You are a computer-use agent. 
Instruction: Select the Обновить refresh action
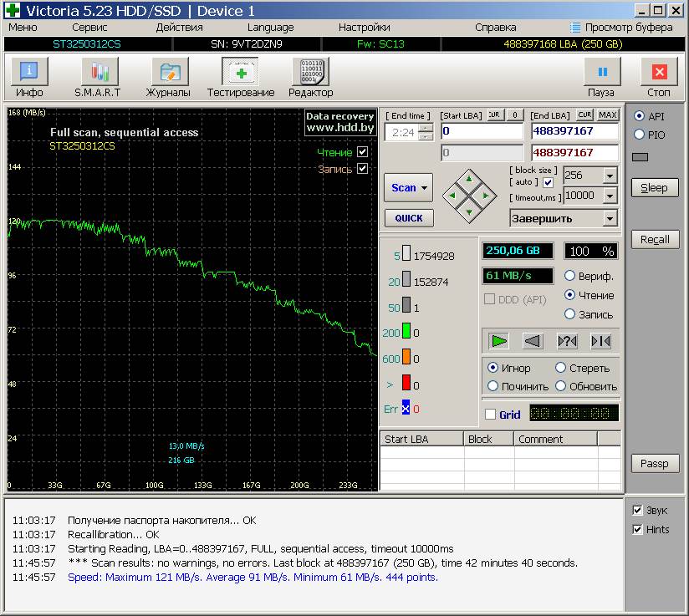[560, 386]
